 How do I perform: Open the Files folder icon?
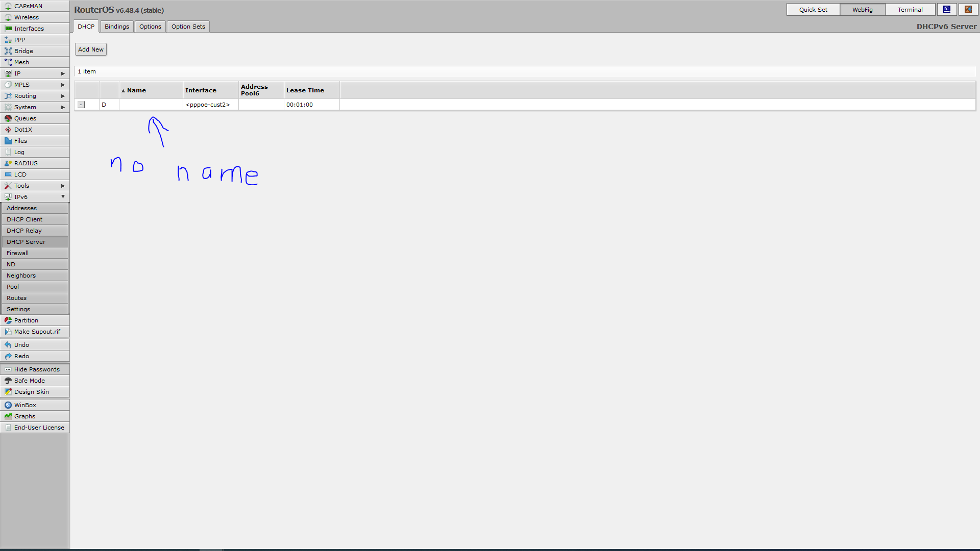8,141
